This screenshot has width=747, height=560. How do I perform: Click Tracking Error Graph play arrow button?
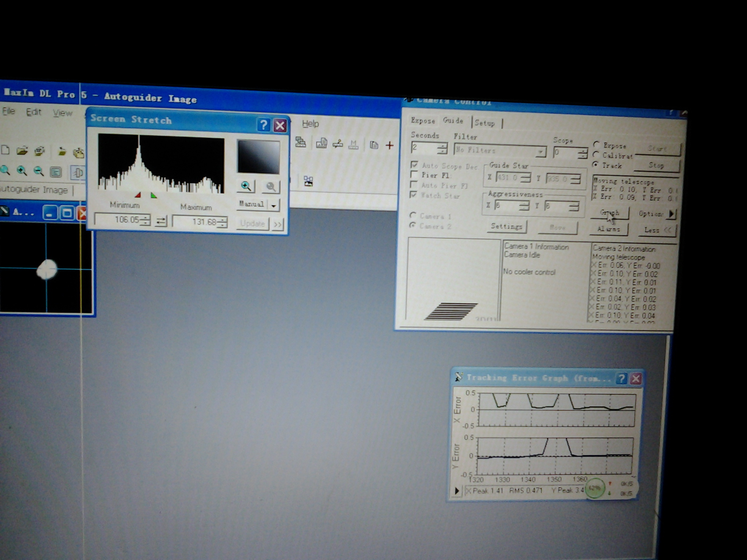click(x=457, y=491)
